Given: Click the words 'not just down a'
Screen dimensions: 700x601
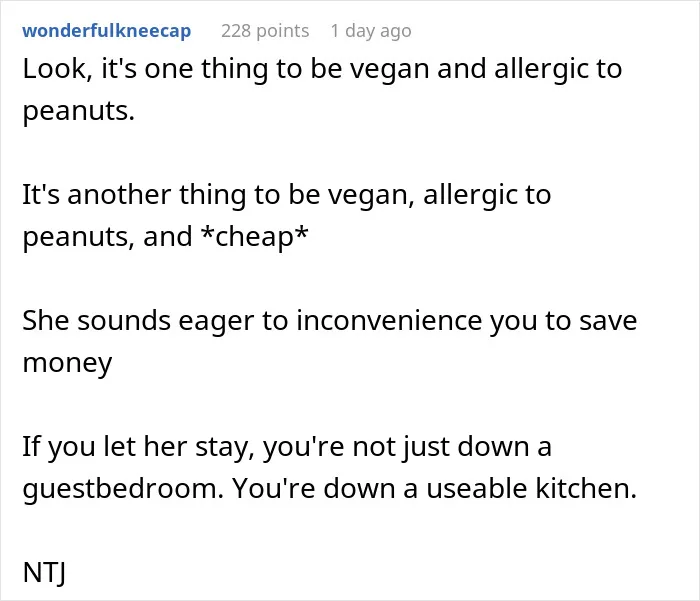Looking at the screenshot, I should point(452,447).
